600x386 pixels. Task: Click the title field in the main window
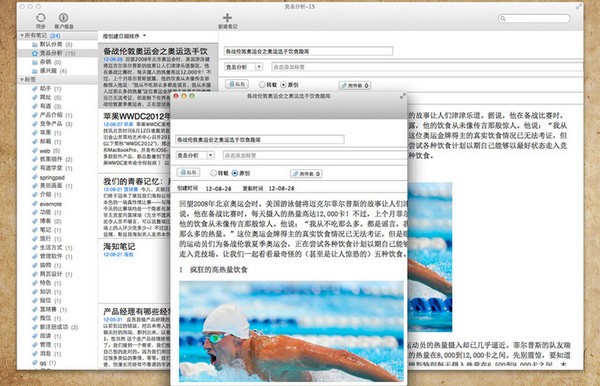click(x=308, y=51)
